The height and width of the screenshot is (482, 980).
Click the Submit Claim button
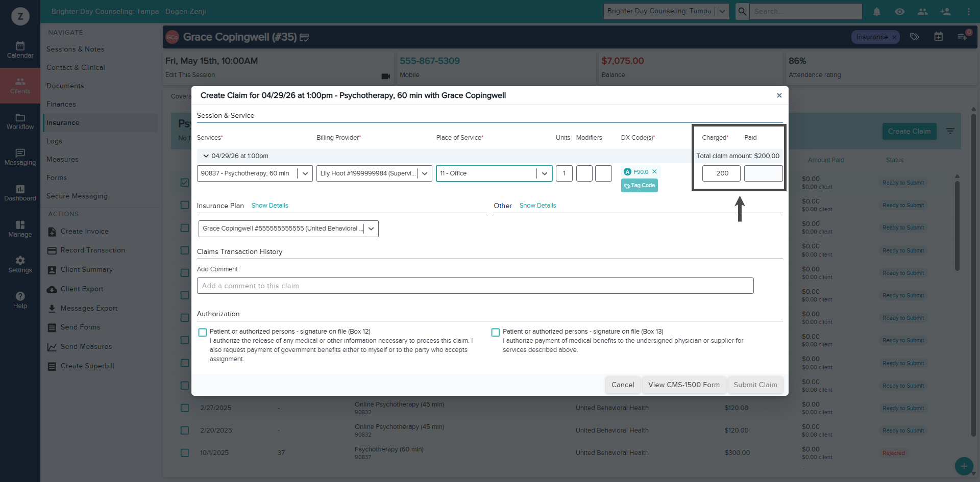755,385
